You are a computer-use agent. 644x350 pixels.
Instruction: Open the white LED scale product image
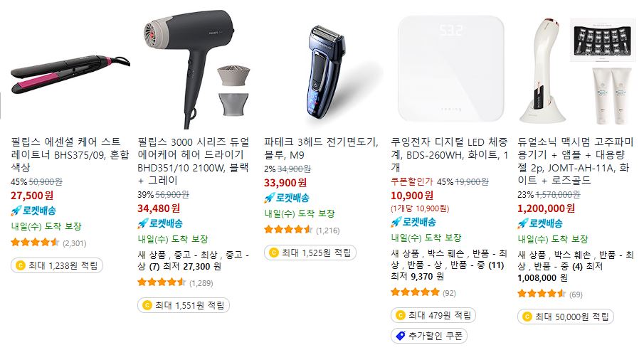pos(450,69)
